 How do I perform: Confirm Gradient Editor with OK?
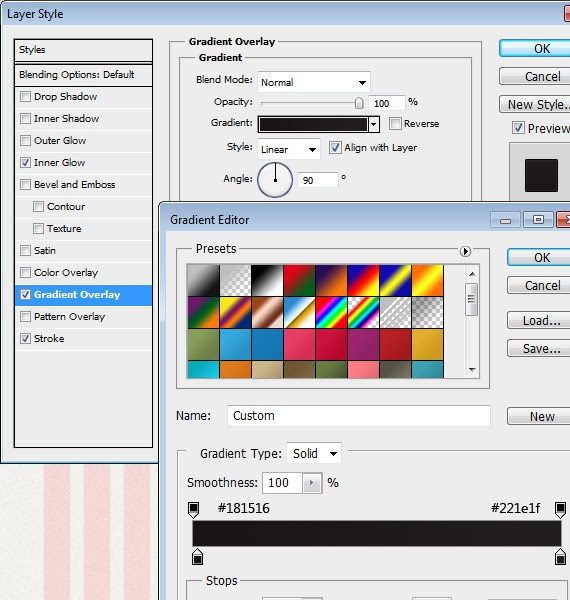[539, 258]
